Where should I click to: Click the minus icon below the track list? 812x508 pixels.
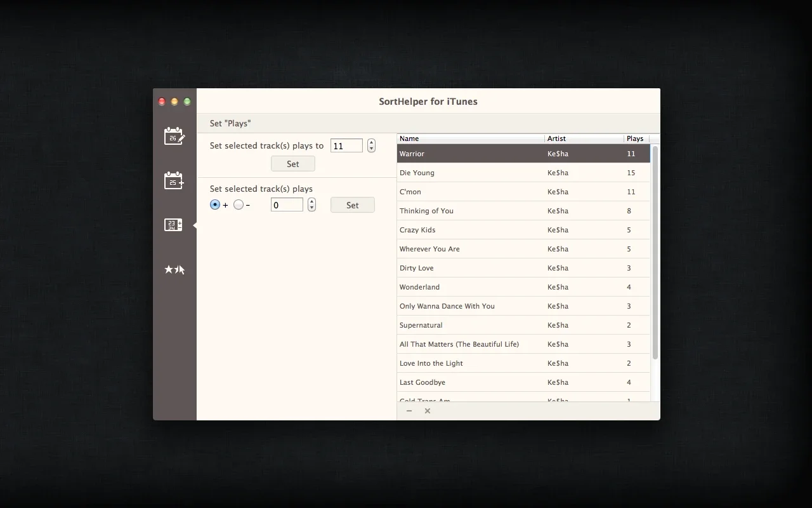click(x=409, y=411)
